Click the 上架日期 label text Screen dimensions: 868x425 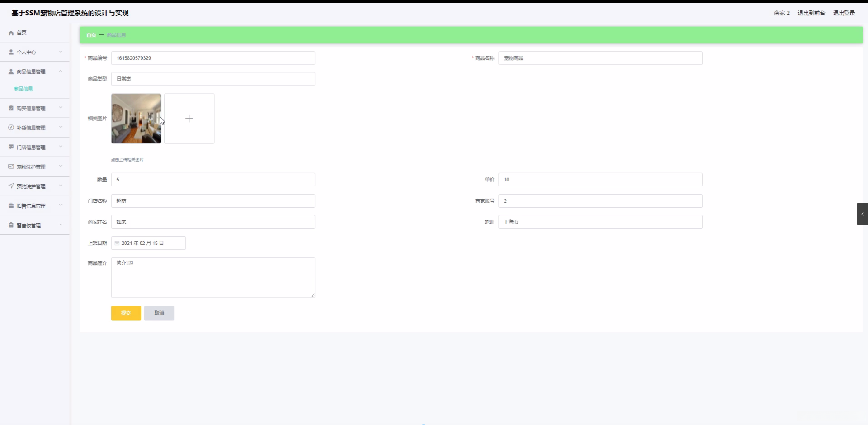point(97,243)
